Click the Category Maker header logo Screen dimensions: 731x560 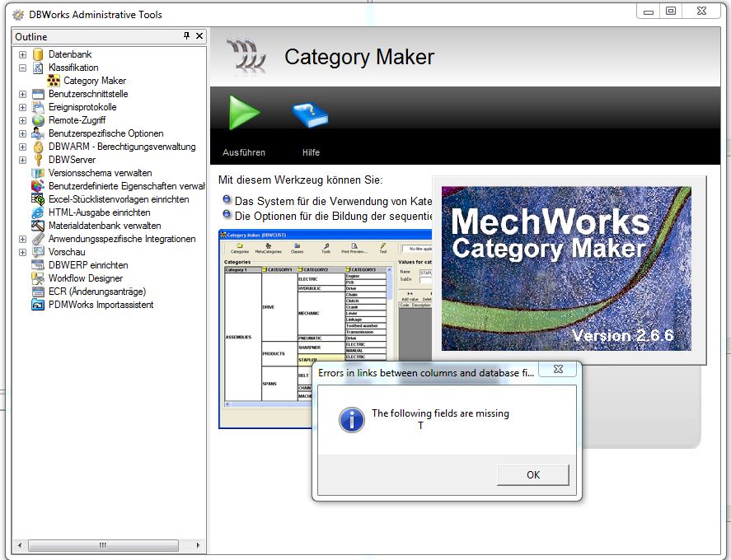246,57
